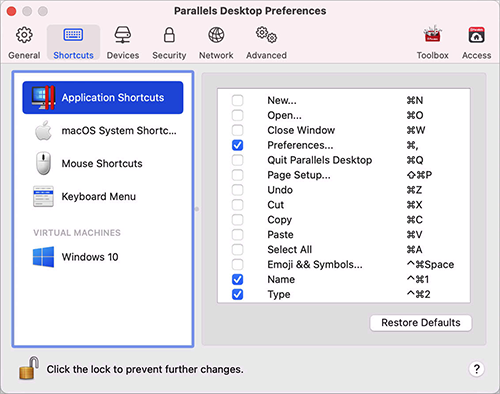Launch the Toolbox icon in toolbar

pos(432,34)
